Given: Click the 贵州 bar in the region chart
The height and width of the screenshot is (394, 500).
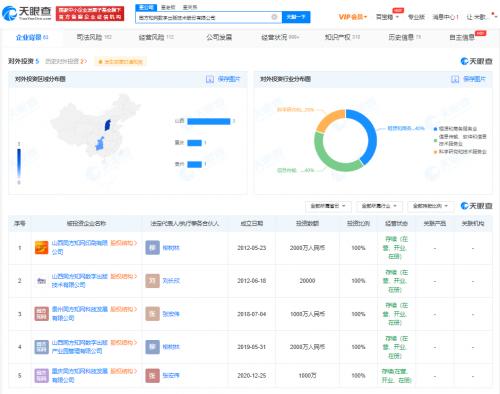Looking at the screenshot, I should click(194, 164).
